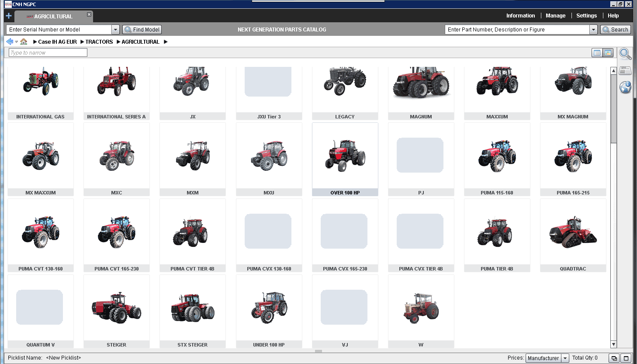Close the AGRICULTURAL tab

[89, 14]
